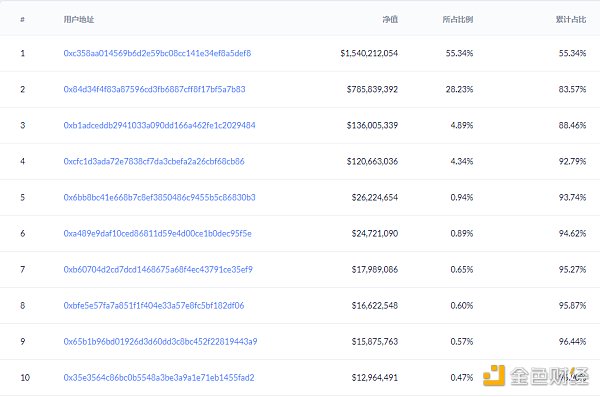
Task: Select the 88.46% cumulative share cell
Action: coord(572,125)
